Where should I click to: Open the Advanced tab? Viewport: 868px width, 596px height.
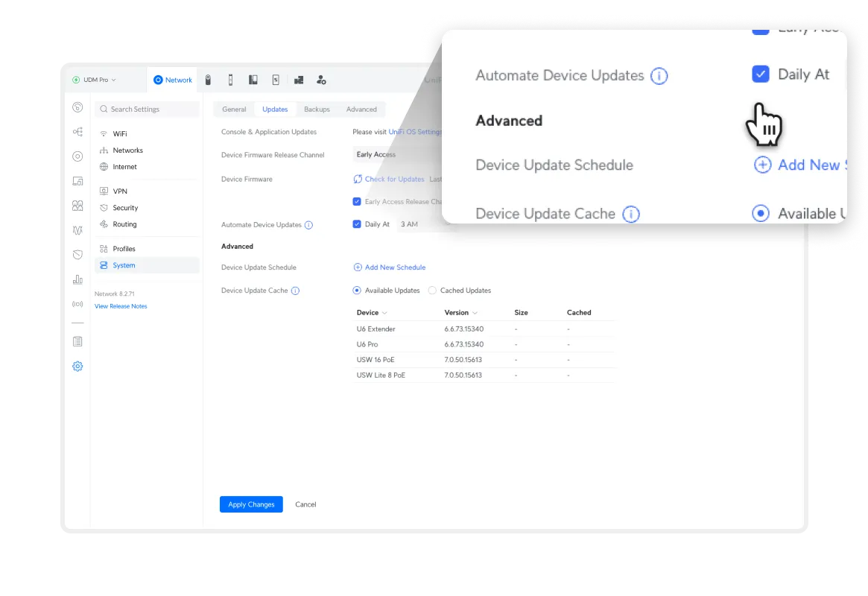click(361, 109)
